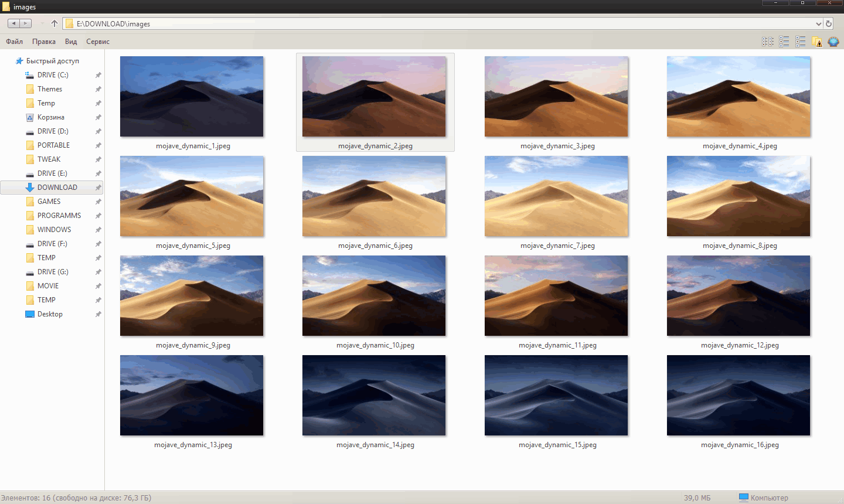Click the Forward navigation arrow
The height and width of the screenshot is (504, 844).
pyautogui.click(x=26, y=23)
